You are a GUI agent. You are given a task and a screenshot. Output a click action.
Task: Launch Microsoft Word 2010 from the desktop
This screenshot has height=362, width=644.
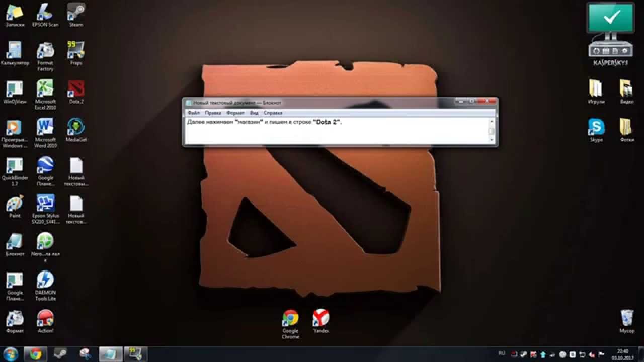[x=45, y=127]
